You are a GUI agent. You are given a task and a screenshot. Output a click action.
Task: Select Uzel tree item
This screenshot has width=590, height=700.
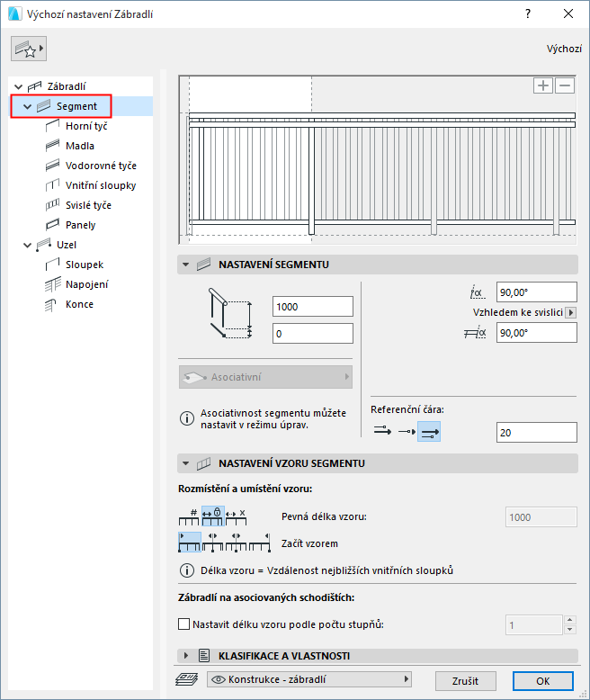(67, 245)
